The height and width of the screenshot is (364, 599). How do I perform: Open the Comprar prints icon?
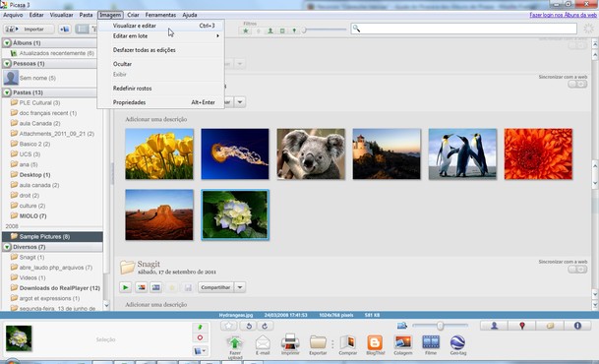(x=347, y=342)
